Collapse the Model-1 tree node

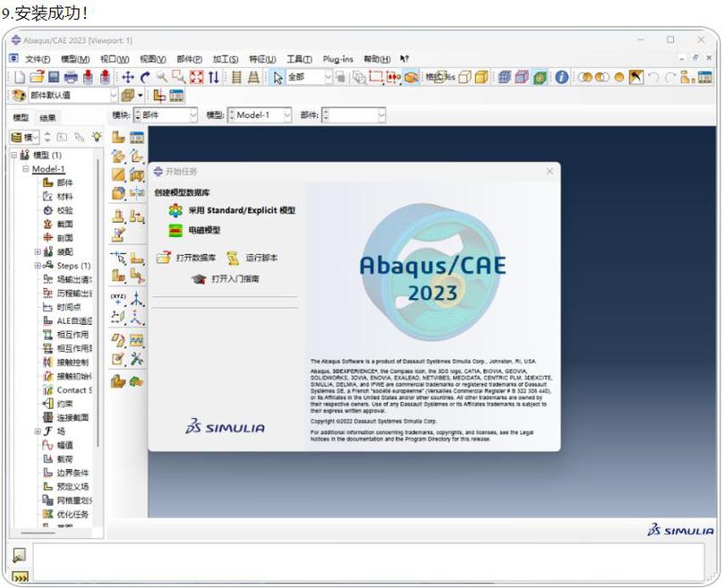26,169
